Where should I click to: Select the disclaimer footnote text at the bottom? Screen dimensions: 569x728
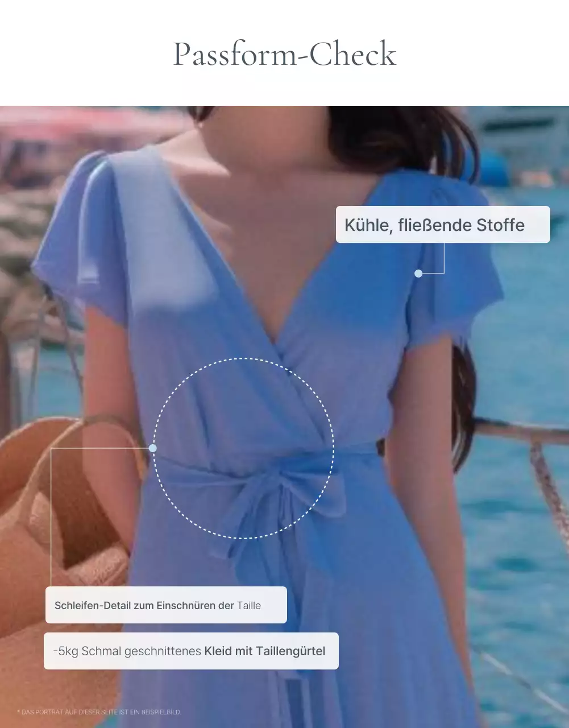point(99,712)
